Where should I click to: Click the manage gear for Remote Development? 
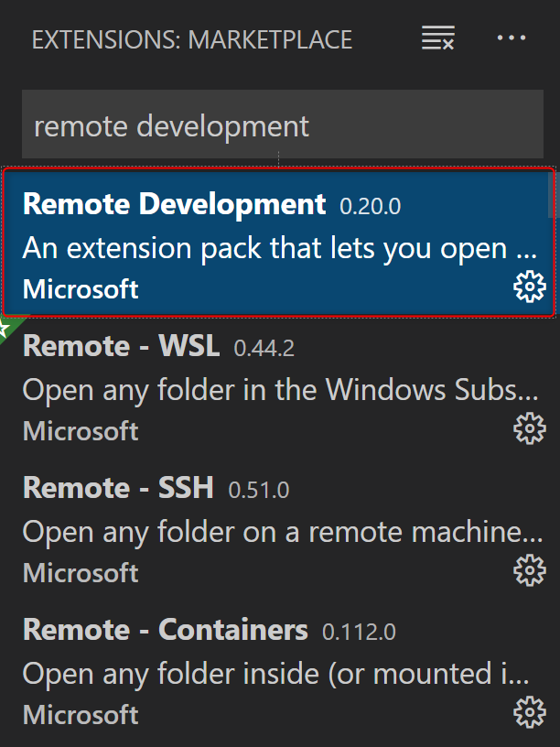click(x=529, y=288)
